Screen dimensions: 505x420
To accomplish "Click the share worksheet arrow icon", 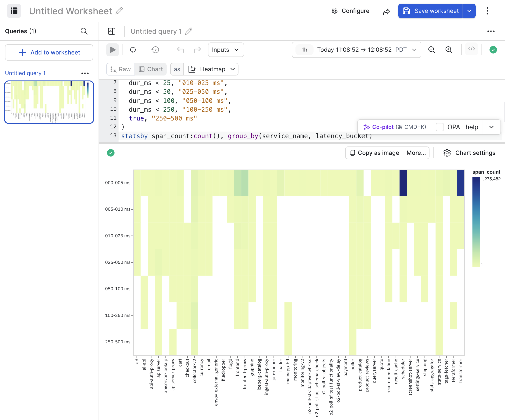I will [387, 11].
